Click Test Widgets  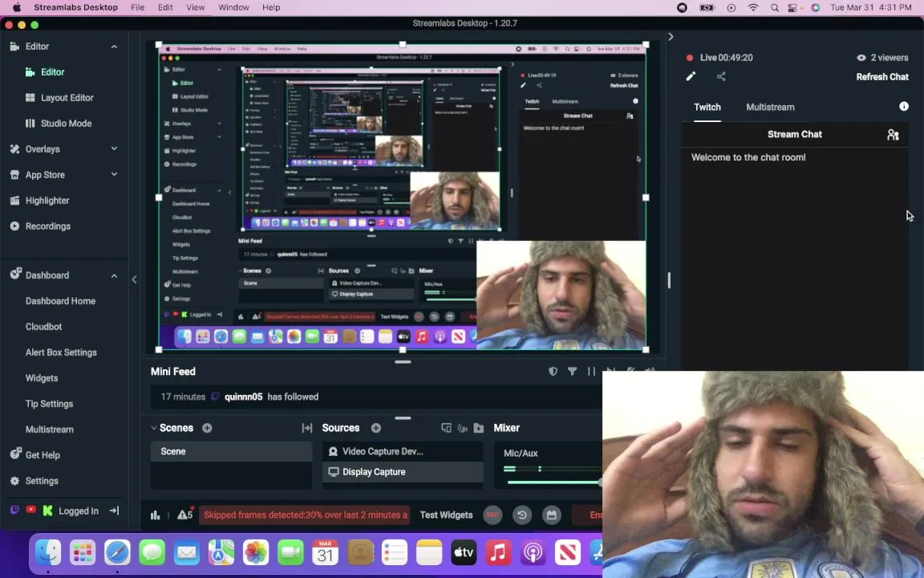click(x=446, y=515)
